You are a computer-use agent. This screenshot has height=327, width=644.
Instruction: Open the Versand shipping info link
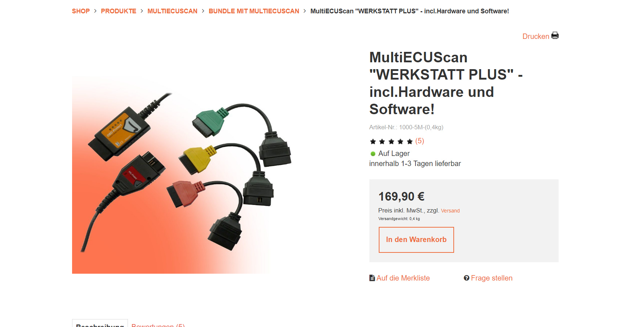[450, 211]
